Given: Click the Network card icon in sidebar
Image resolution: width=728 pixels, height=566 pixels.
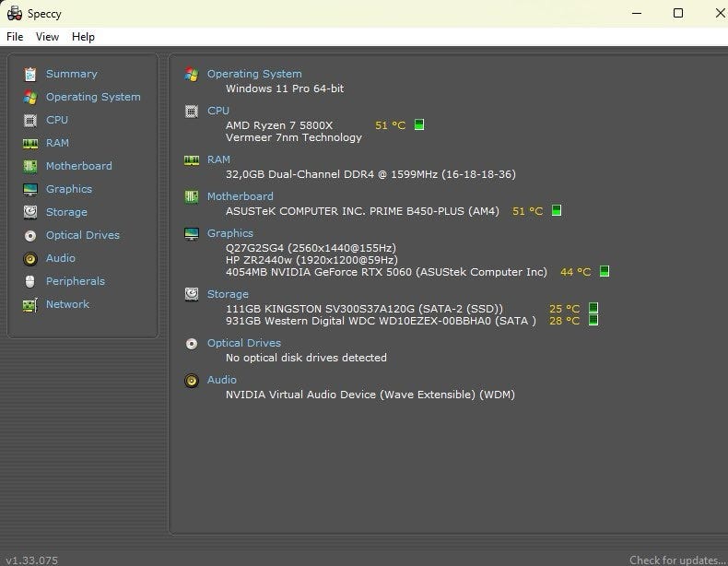Looking at the screenshot, I should [29, 304].
